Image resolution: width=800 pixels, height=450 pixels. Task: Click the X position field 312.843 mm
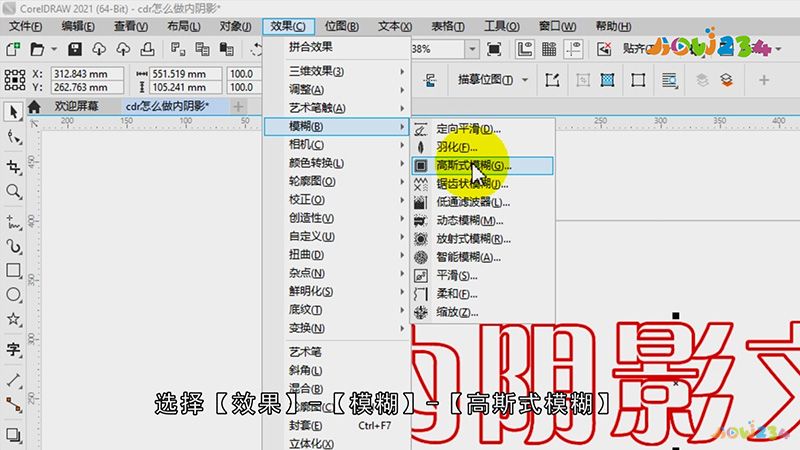point(87,74)
